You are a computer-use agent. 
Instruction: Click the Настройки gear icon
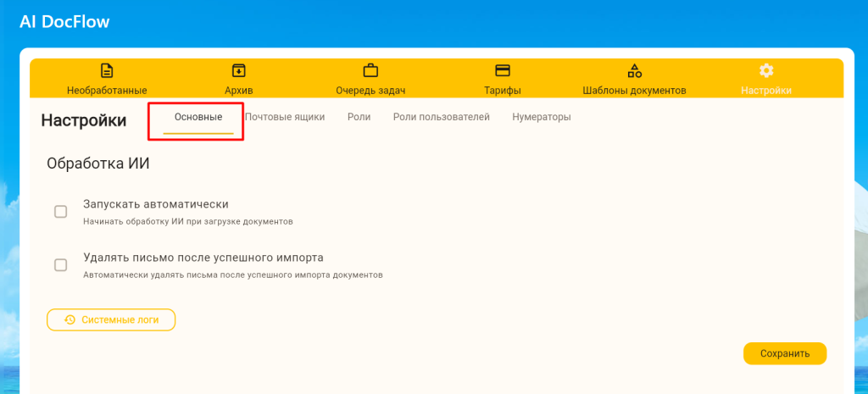click(766, 70)
